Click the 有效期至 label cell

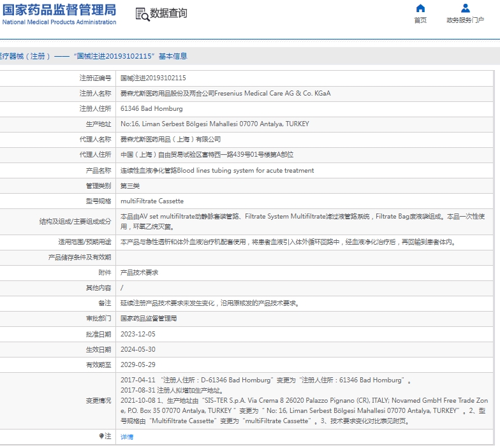point(98,365)
